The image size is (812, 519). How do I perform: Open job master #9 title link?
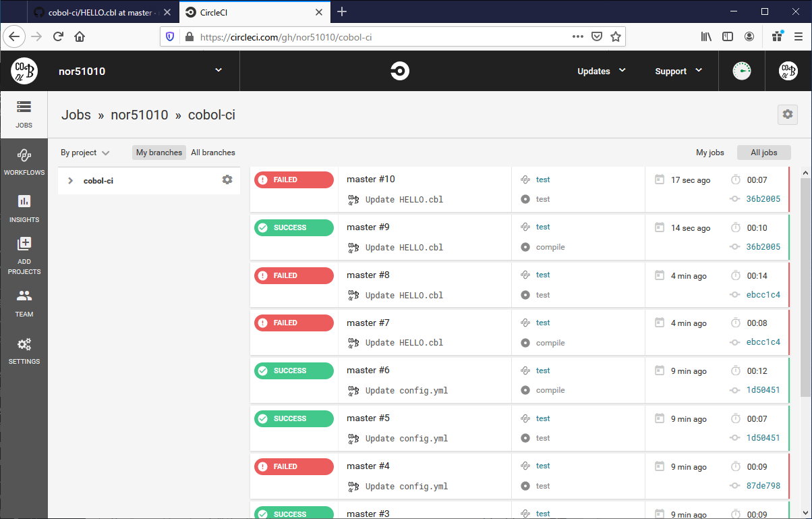pyautogui.click(x=368, y=227)
